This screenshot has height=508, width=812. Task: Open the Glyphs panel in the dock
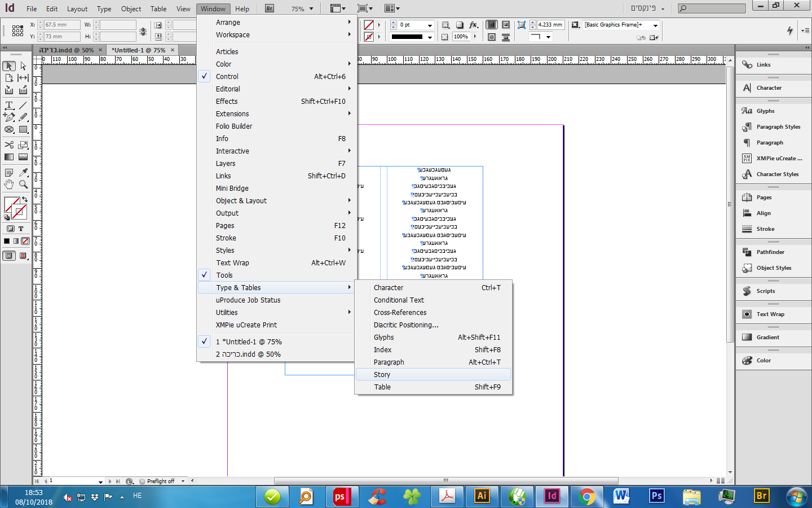[765, 111]
